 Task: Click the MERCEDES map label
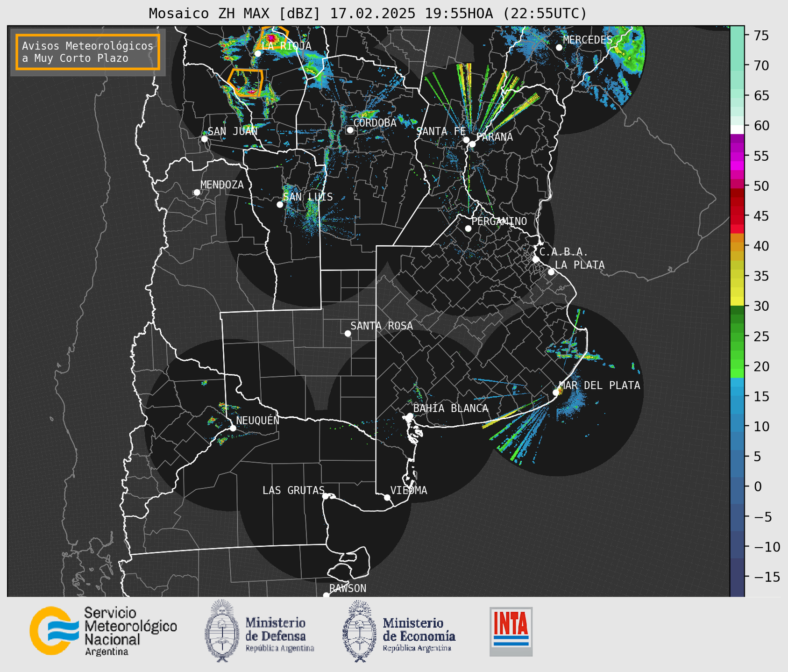click(588, 40)
